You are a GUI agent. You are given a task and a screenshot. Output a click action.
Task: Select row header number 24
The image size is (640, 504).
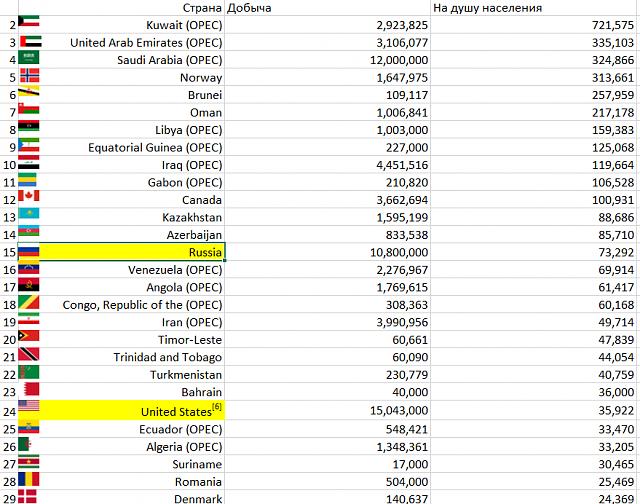click(9, 411)
